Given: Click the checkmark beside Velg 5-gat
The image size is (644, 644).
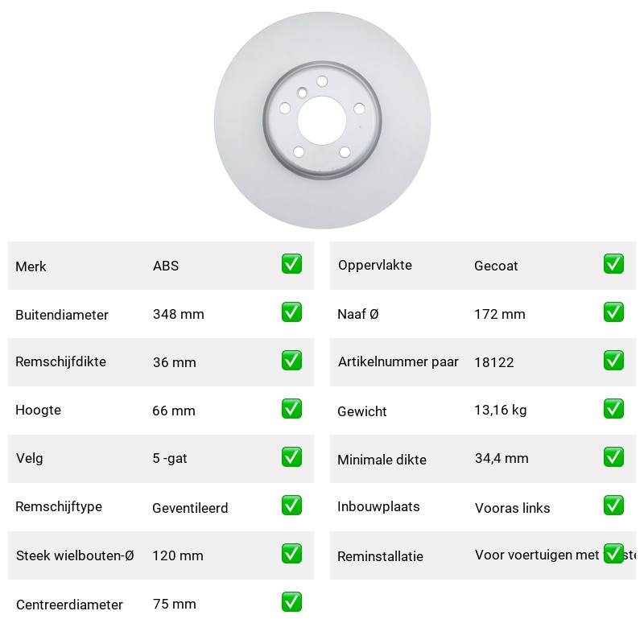Looking at the screenshot, I should click(x=291, y=457).
